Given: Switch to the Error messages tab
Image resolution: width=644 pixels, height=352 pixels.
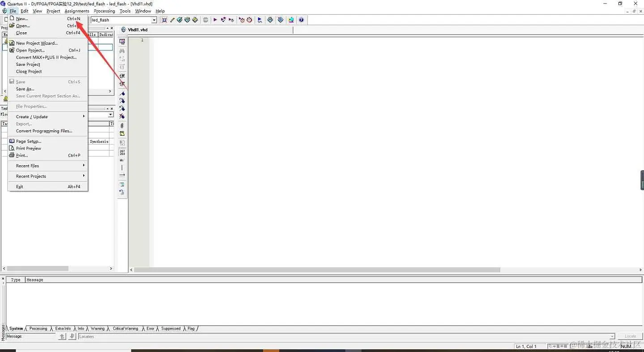Looking at the screenshot, I should [x=150, y=328].
